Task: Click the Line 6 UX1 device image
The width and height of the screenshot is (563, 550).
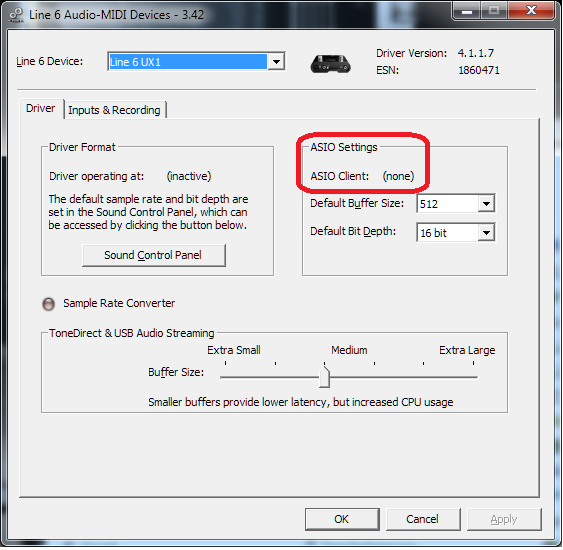Action: pyautogui.click(x=331, y=64)
